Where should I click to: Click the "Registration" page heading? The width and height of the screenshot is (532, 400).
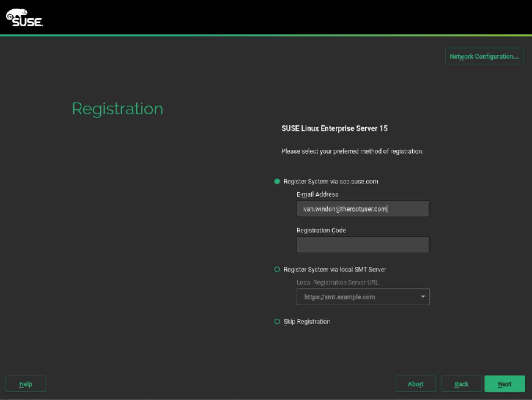point(117,109)
